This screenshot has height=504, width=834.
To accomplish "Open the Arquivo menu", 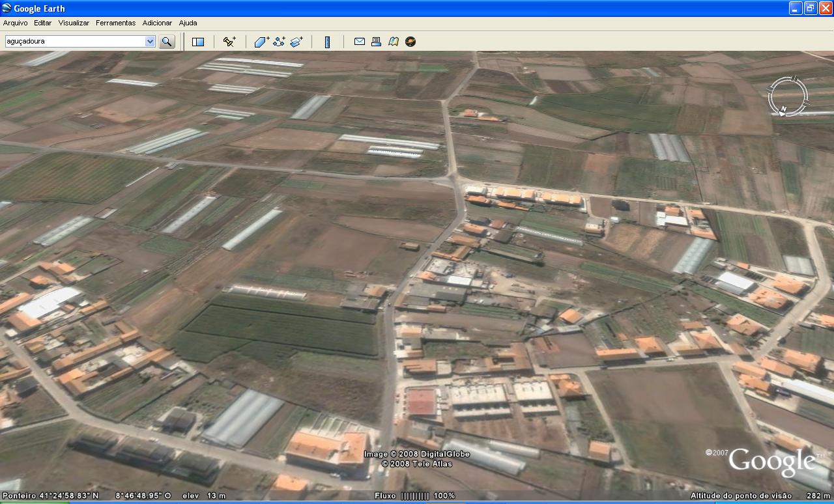I will (15, 23).
